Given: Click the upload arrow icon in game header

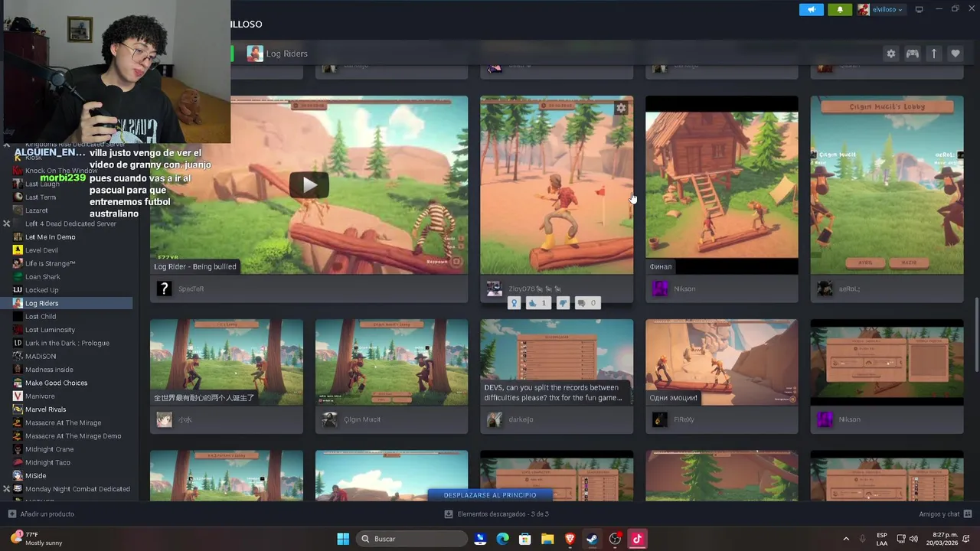Looking at the screenshot, I should pyautogui.click(x=934, y=54).
